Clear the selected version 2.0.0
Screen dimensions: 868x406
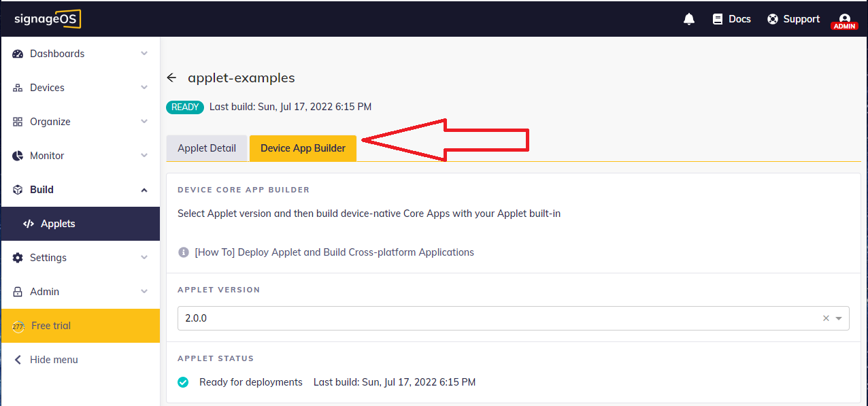point(825,318)
